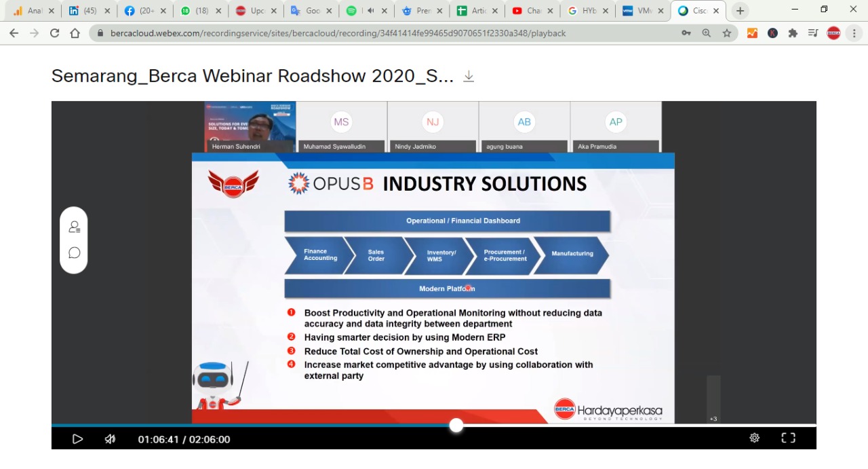The height and width of the screenshot is (469, 868).
Task: Bookmark this page with star
Action: [x=727, y=33]
